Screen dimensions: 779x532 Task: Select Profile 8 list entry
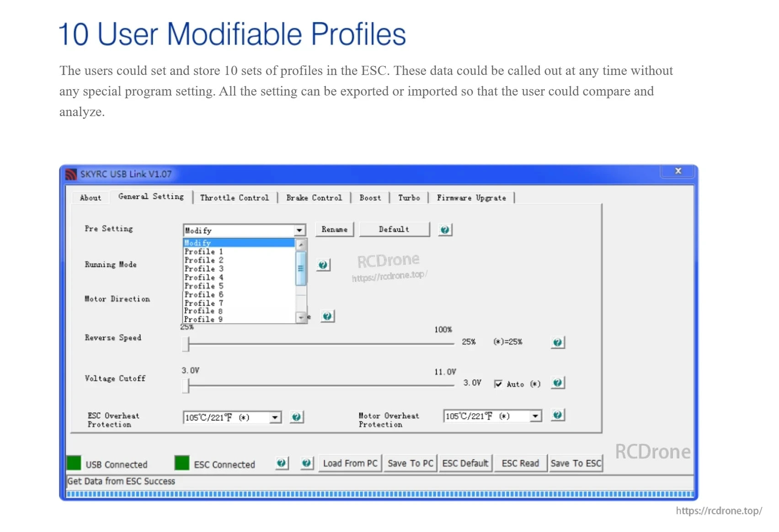click(239, 311)
